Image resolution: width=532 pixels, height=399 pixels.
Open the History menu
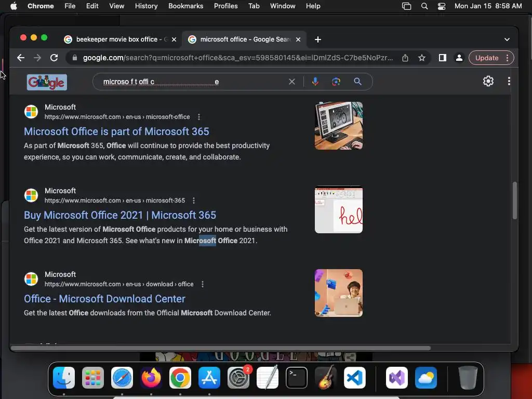pyautogui.click(x=146, y=6)
